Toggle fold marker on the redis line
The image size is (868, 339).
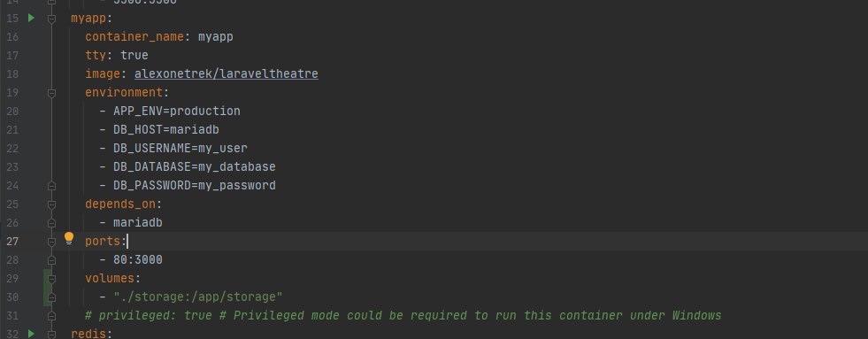[x=51, y=334]
